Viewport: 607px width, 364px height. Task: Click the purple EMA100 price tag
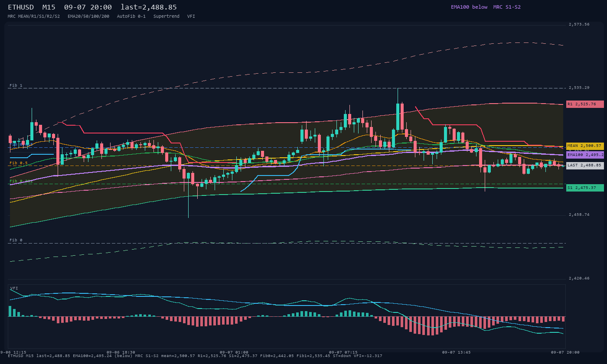pos(585,155)
